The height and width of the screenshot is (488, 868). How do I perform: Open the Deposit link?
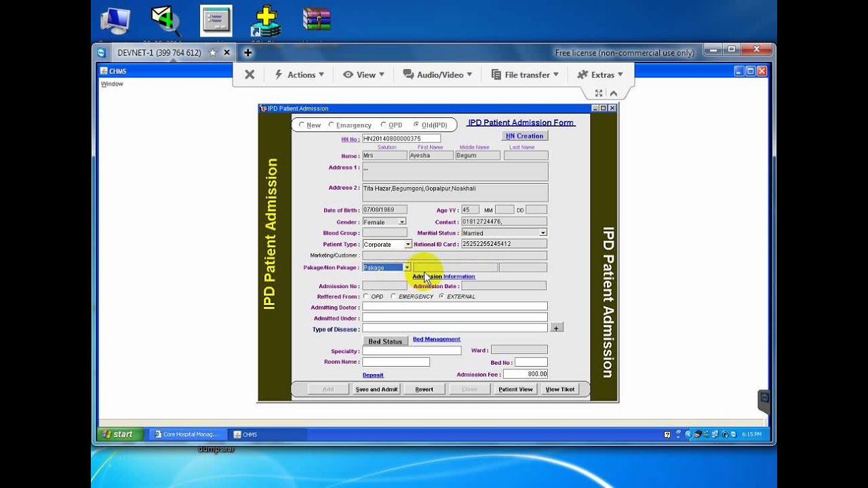(x=373, y=375)
